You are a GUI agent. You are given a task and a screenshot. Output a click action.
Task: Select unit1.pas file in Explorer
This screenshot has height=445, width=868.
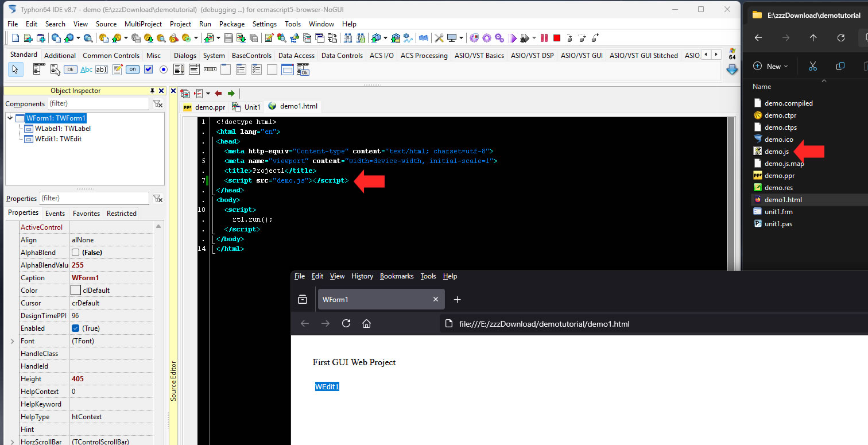click(x=778, y=224)
